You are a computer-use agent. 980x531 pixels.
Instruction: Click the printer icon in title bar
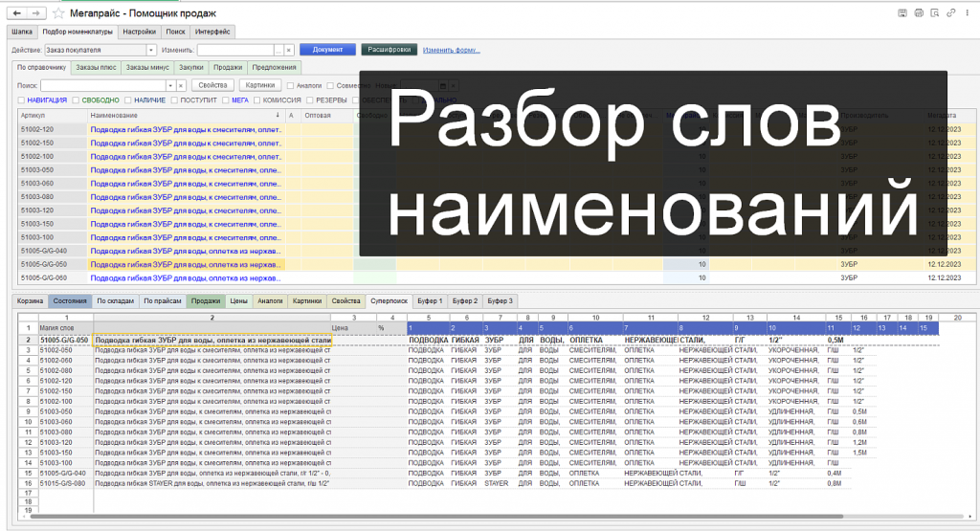(919, 12)
